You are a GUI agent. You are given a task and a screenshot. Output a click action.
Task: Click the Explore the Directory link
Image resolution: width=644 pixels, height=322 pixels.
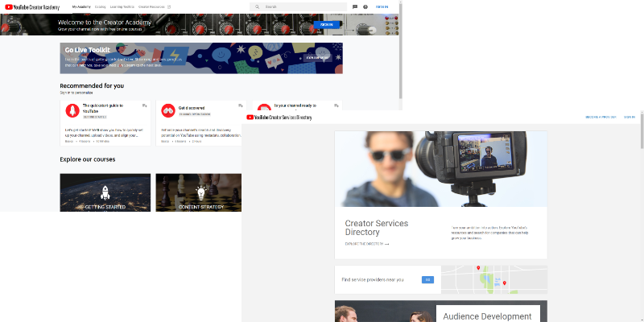(x=365, y=244)
